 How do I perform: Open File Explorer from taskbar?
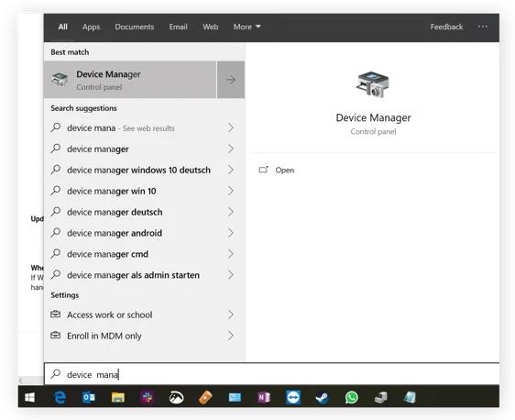[x=118, y=398]
